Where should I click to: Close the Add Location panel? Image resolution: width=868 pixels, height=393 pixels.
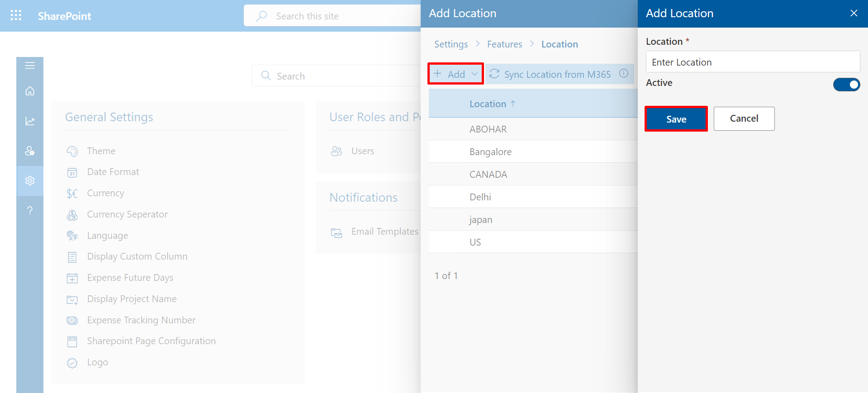coord(854,13)
